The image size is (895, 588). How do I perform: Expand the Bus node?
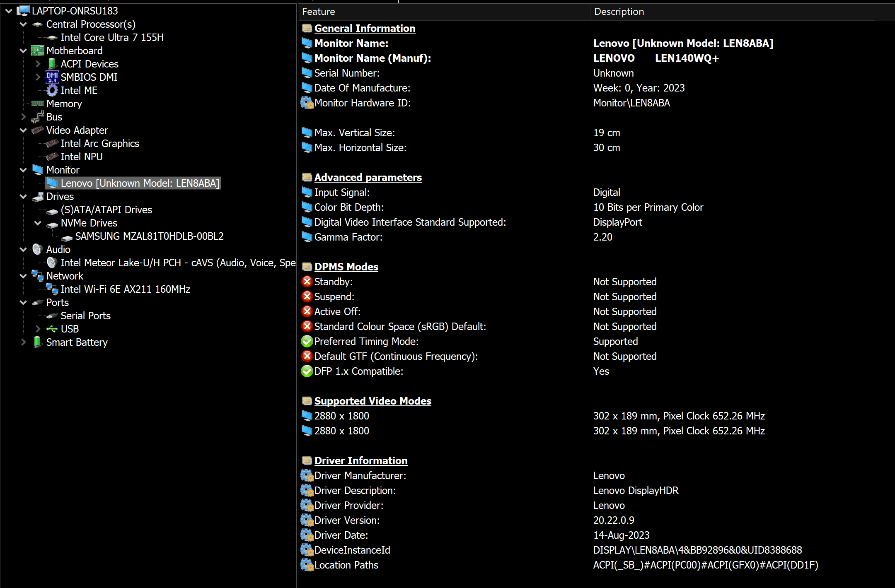click(23, 117)
